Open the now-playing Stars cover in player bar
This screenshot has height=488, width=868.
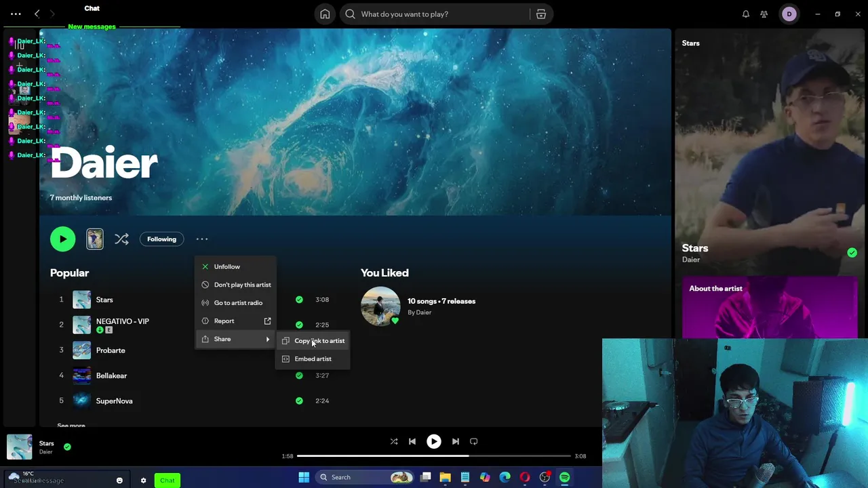[20, 447]
